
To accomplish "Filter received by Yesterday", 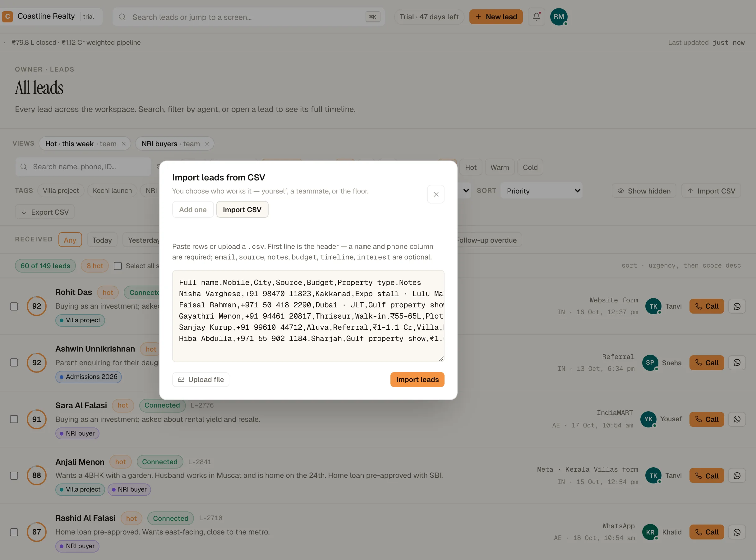I will coord(142,240).
